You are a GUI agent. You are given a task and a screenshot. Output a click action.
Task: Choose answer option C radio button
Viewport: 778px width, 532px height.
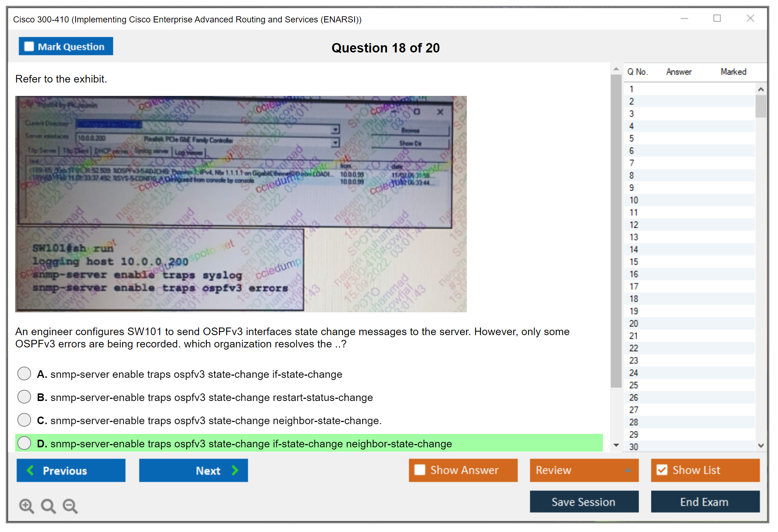[24, 420]
